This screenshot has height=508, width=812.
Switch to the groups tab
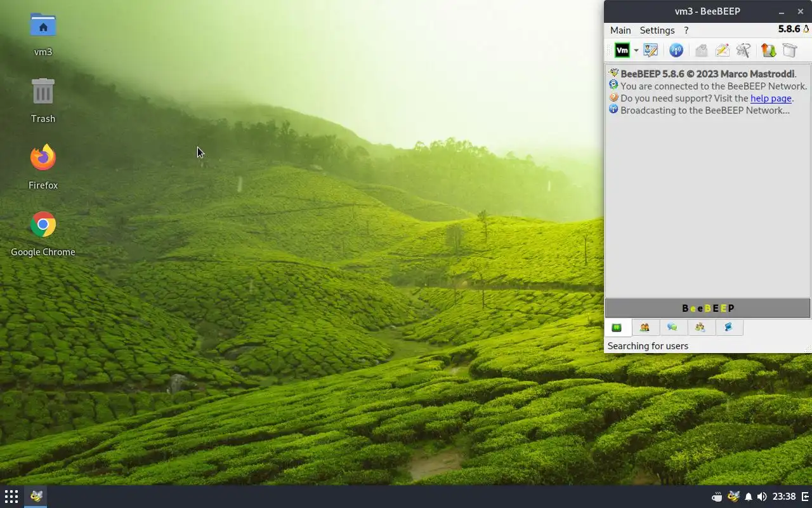(x=700, y=328)
